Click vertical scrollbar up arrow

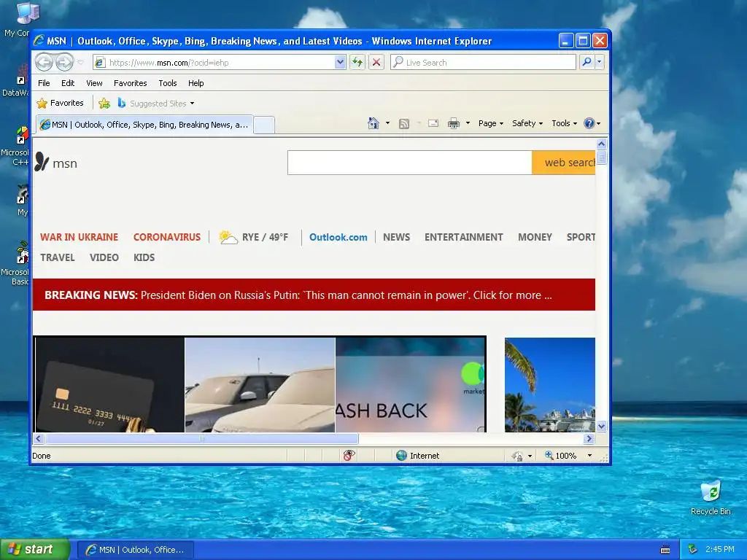tap(601, 144)
